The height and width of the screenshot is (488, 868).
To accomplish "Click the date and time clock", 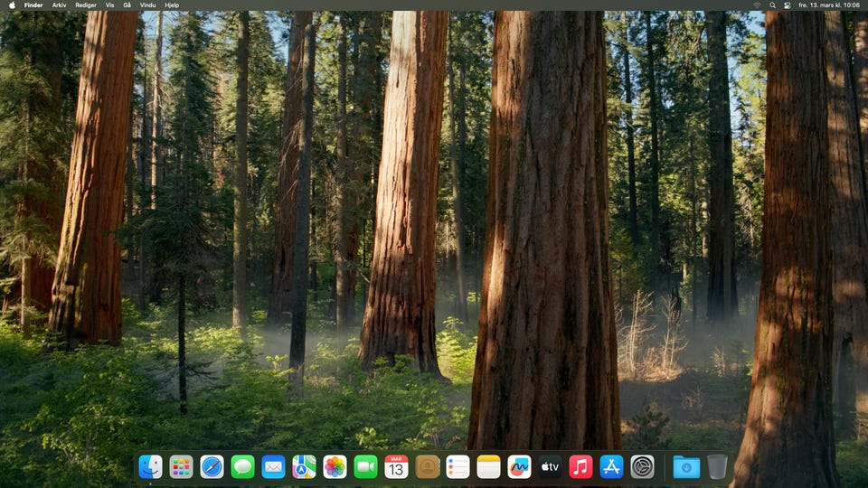I will pos(829,5).
